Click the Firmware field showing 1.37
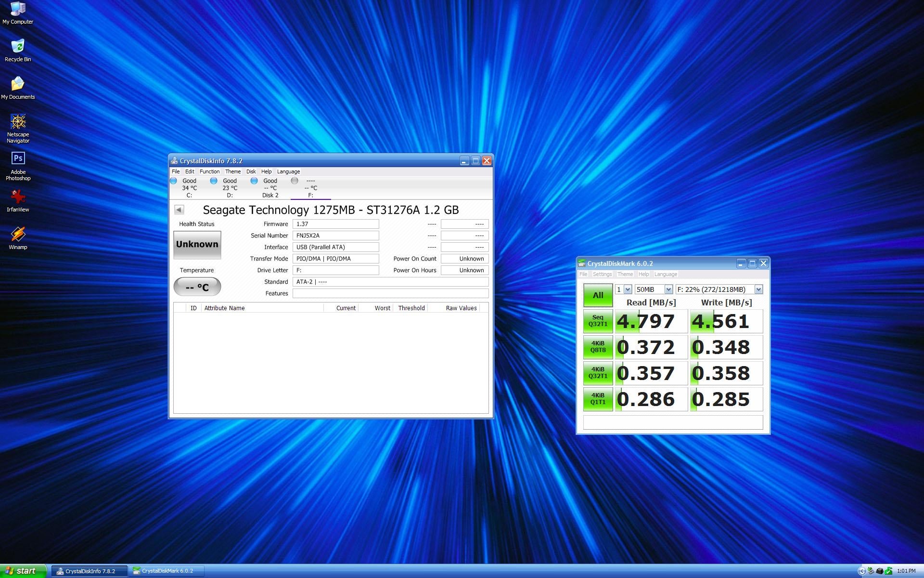 [x=335, y=224]
